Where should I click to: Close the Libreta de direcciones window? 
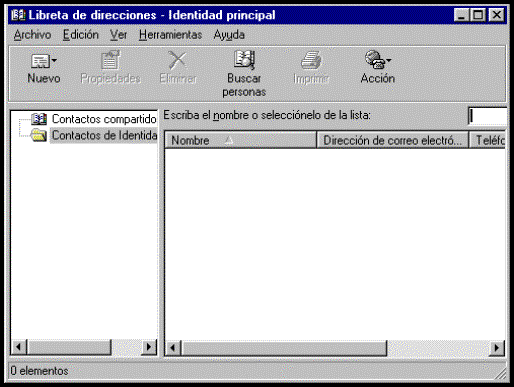pyautogui.click(x=497, y=15)
